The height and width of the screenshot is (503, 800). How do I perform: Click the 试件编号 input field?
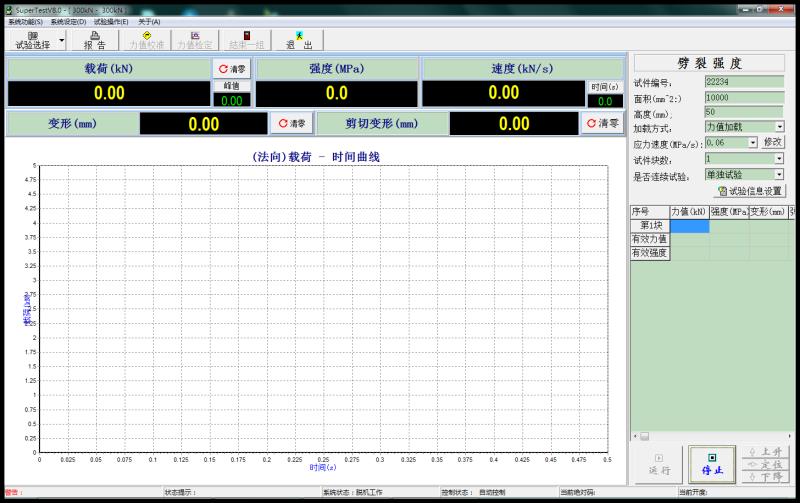744,82
